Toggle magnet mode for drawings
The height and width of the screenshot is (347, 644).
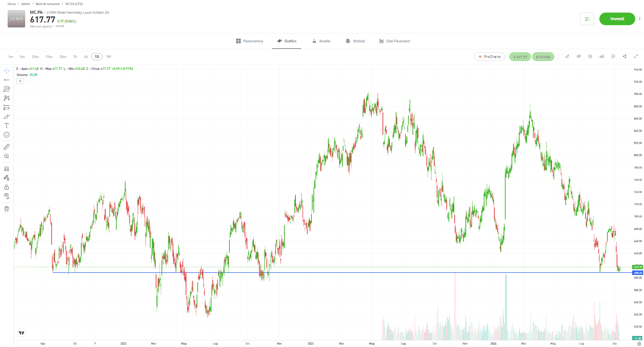[x=6, y=169]
